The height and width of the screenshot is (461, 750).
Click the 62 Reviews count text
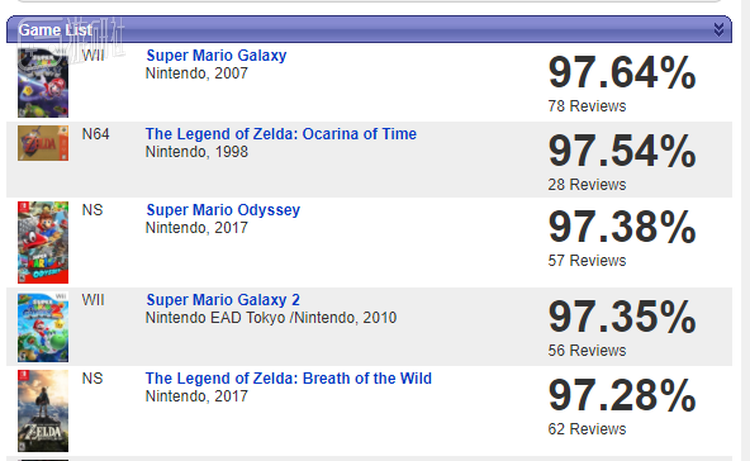click(x=587, y=429)
